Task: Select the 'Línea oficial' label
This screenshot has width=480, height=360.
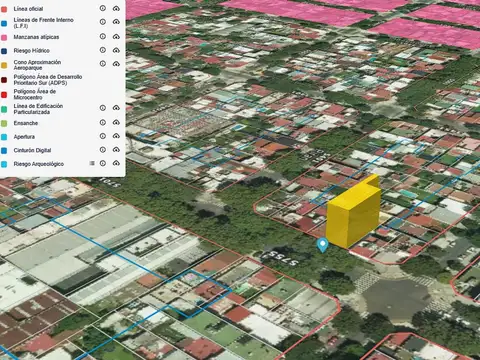Action: tap(28, 9)
